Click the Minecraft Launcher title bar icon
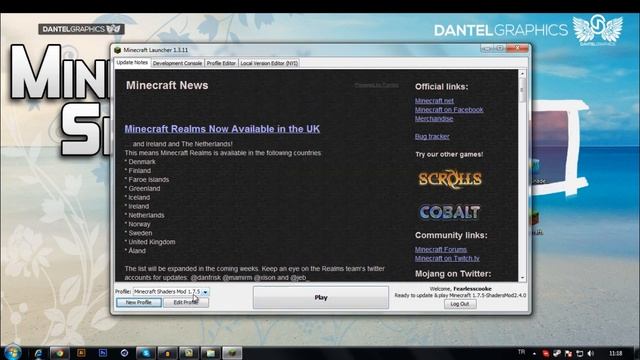Viewport: 640px width, 360px height. (x=118, y=50)
